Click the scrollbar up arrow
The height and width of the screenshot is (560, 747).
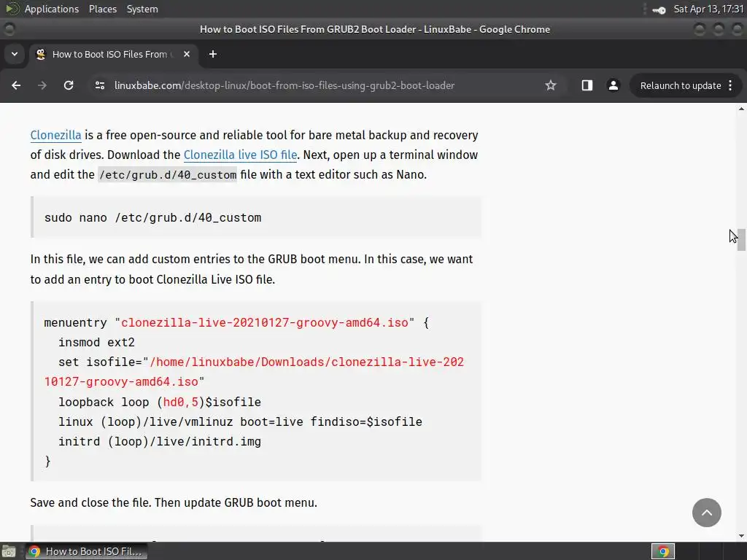[x=741, y=109]
